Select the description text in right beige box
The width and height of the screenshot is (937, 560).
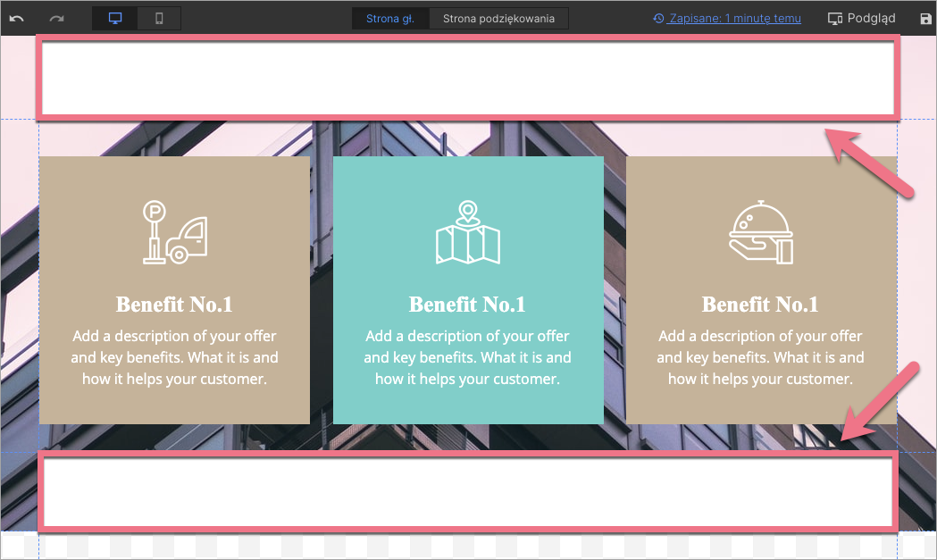pyautogui.click(x=760, y=357)
